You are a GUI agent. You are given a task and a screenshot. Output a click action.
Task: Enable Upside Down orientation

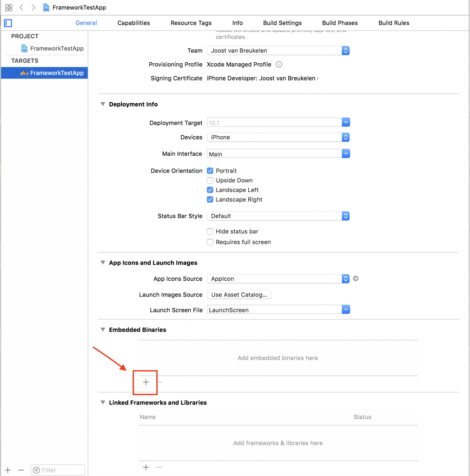pos(210,180)
